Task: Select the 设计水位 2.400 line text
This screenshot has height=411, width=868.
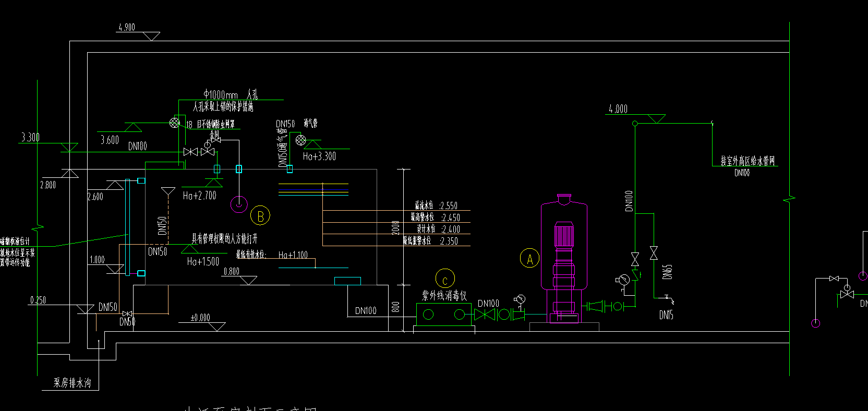Action: click(x=438, y=229)
